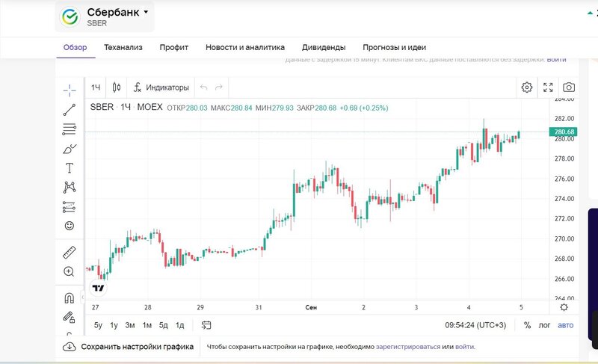Set the chart range to 1м
598x364 pixels.
[147, 325]
